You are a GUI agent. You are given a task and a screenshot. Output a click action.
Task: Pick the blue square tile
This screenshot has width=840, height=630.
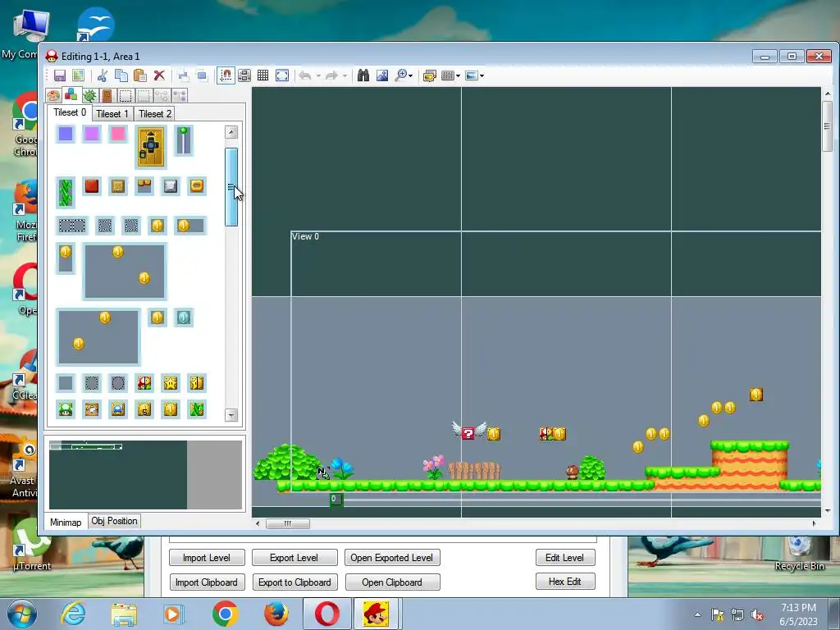click(66, 134)
